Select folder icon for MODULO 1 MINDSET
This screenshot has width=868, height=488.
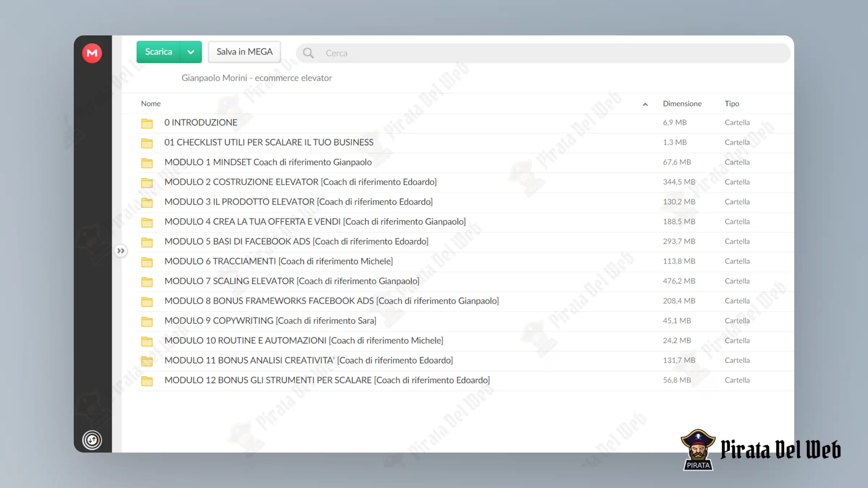147,163
